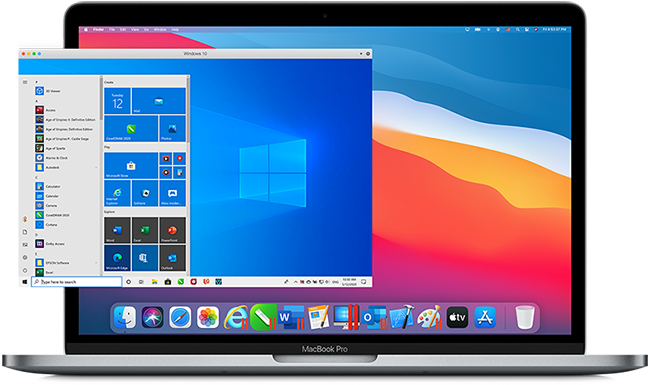
Task: Open the File menu in menu bar
Action: tap(112, 29)
